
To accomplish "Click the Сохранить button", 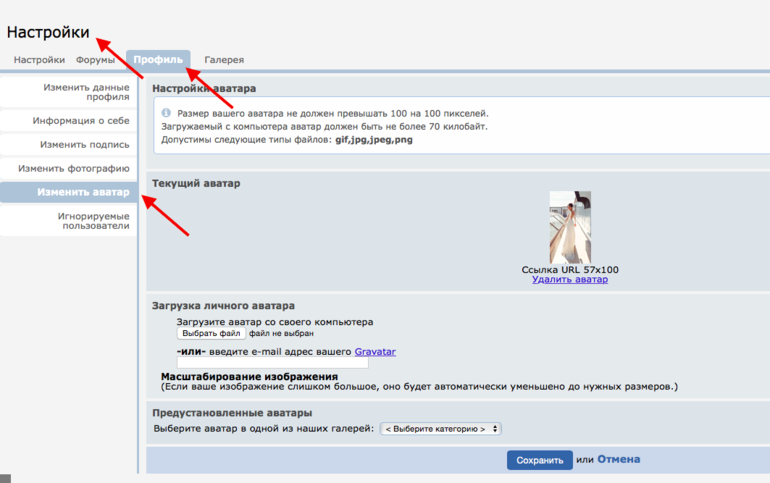I will pos(540,460).
